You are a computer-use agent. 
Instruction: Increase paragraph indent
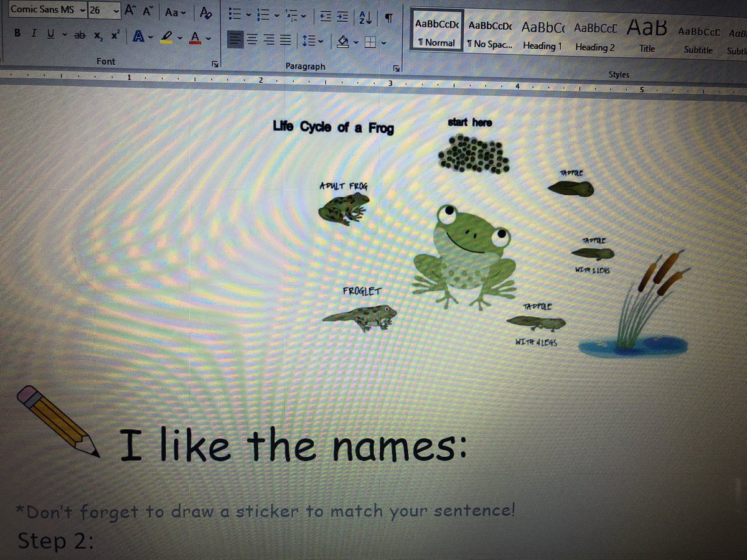(x=342, y=17)
